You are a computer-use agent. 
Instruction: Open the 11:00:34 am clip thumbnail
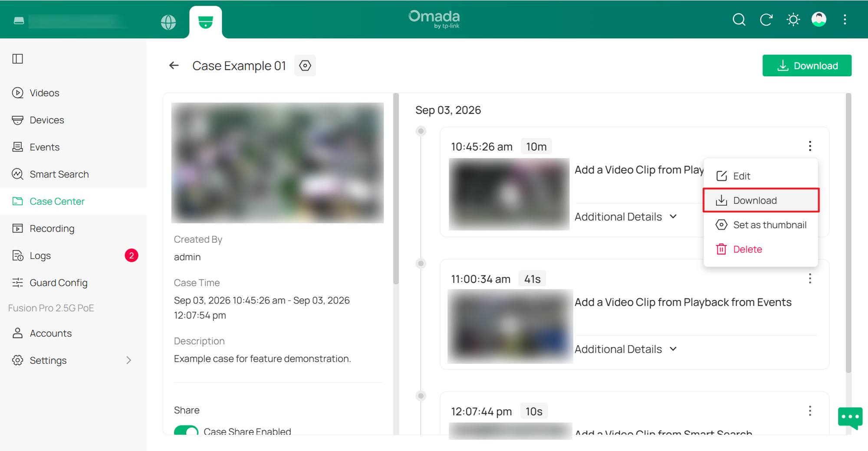(510, 326)
